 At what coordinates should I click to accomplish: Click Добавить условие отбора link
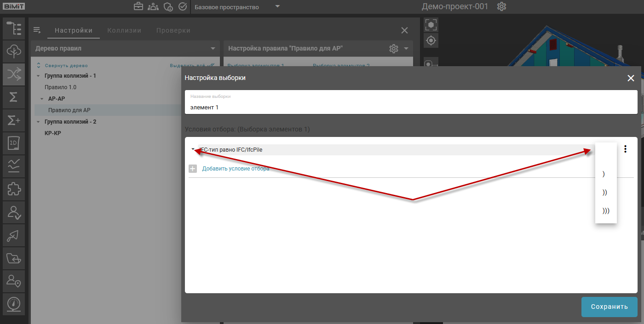(236, 169)
